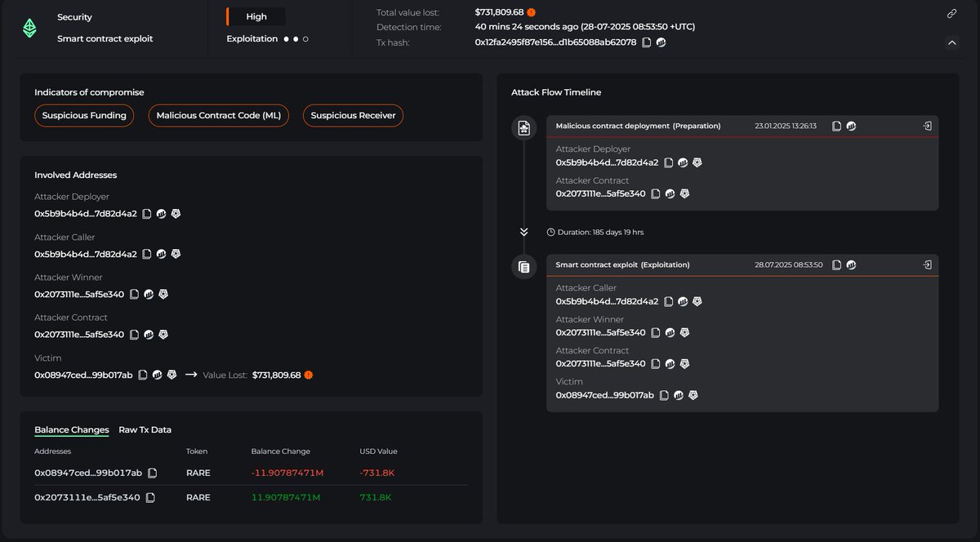This screenshot has height=542, width=980.
Task: Click Malicious Contract Code (ML) indicator
Action: click(218, 116)
